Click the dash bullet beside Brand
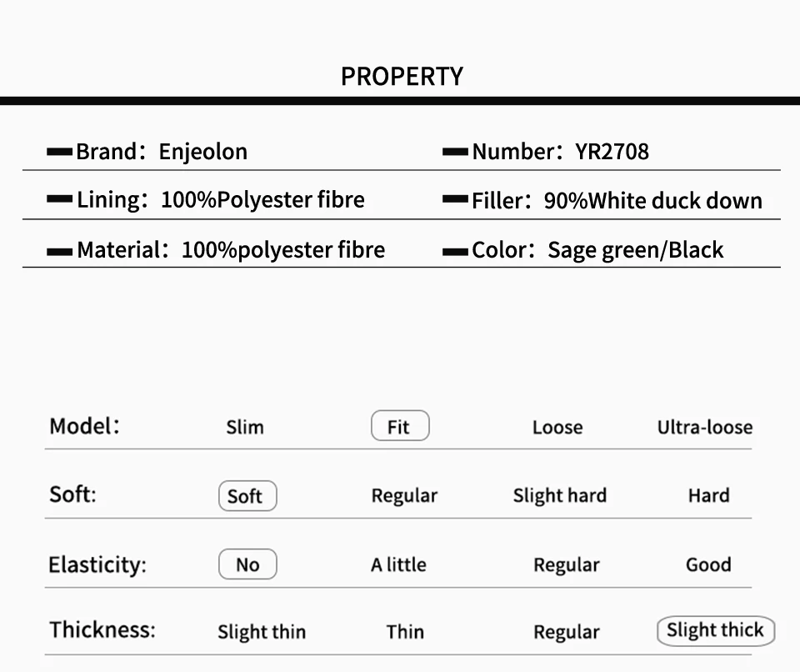Screen dimensions: 800x672 (59, 152)
